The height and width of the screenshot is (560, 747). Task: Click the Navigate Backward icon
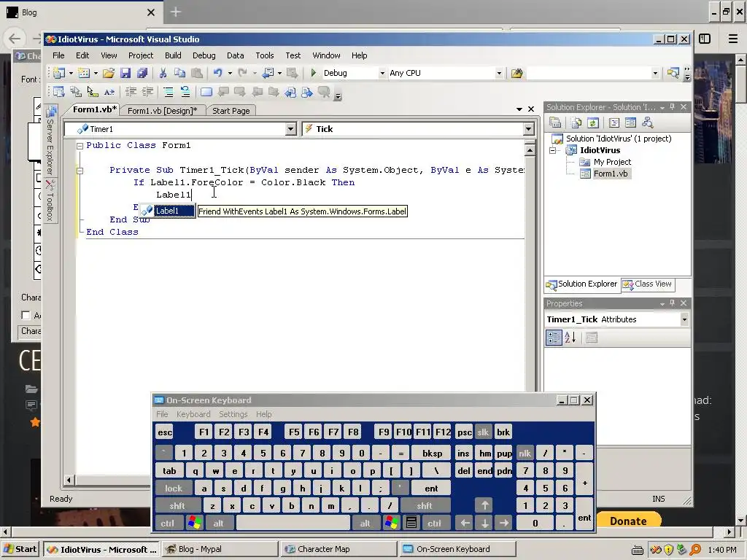coord(268,73)
